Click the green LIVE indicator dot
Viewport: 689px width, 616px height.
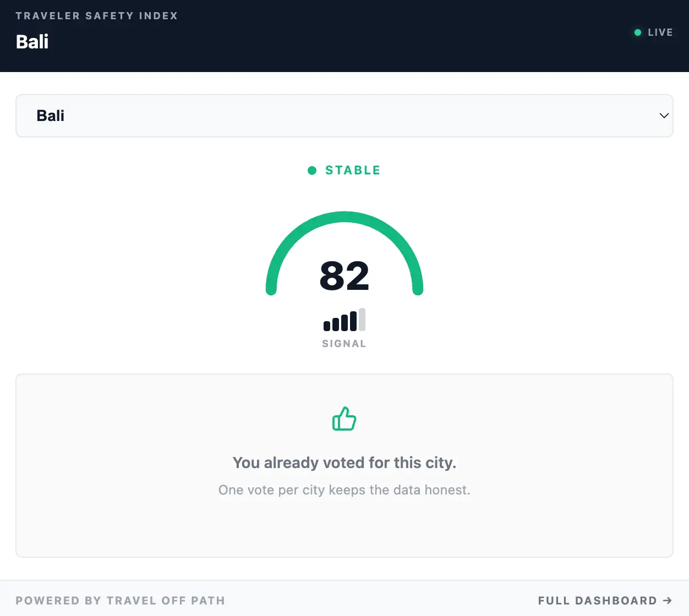(x=638, y=32)
